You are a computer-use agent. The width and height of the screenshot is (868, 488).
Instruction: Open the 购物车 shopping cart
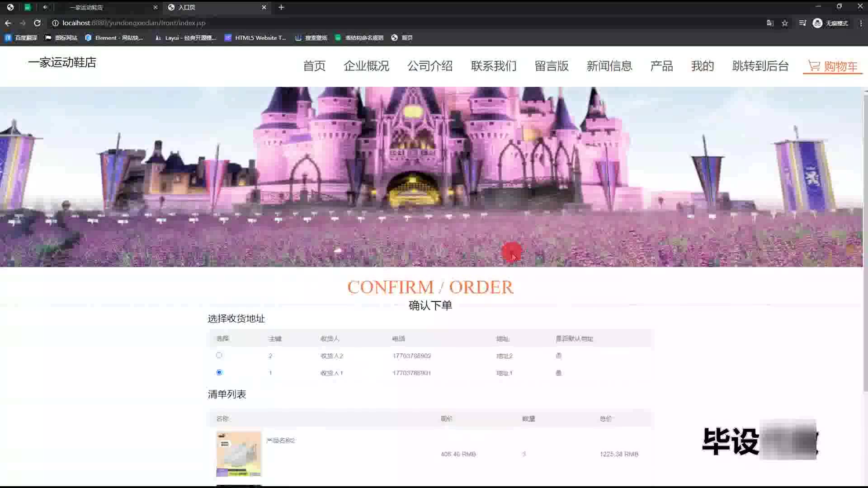pos(833,66)
